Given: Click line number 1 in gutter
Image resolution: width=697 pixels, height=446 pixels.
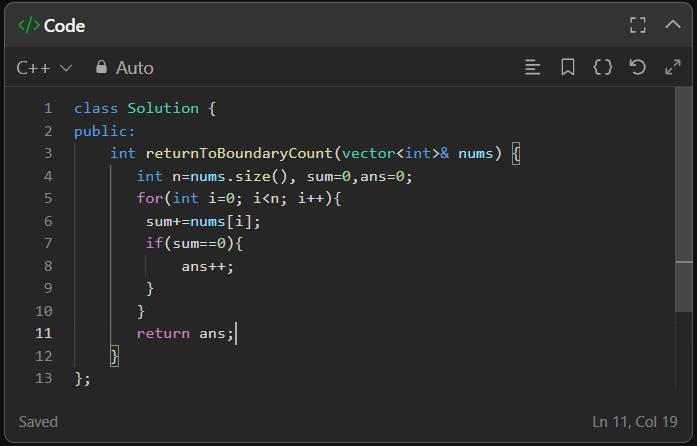Looking at the screenshot, I should (x=48, y=108).
